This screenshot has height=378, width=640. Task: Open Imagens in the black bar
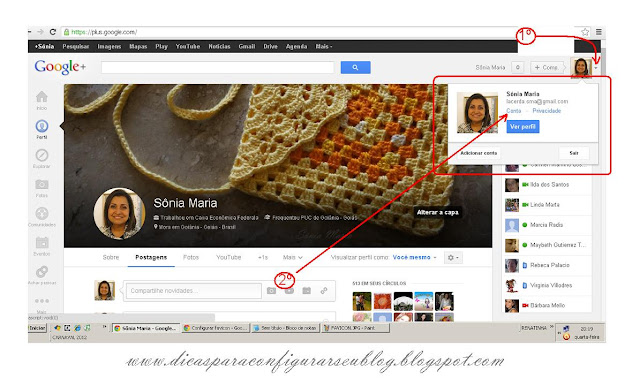click(109, 47)
